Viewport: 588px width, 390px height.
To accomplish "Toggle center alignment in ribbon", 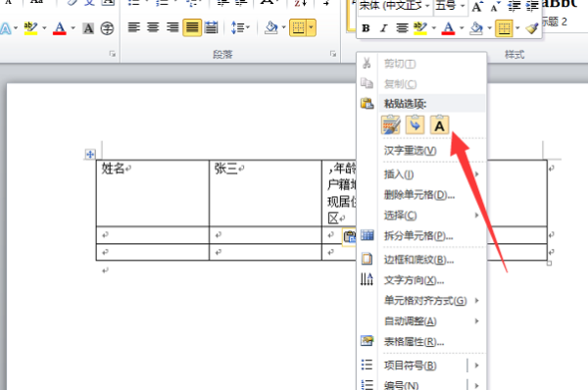I will click(x=153, y=27).
